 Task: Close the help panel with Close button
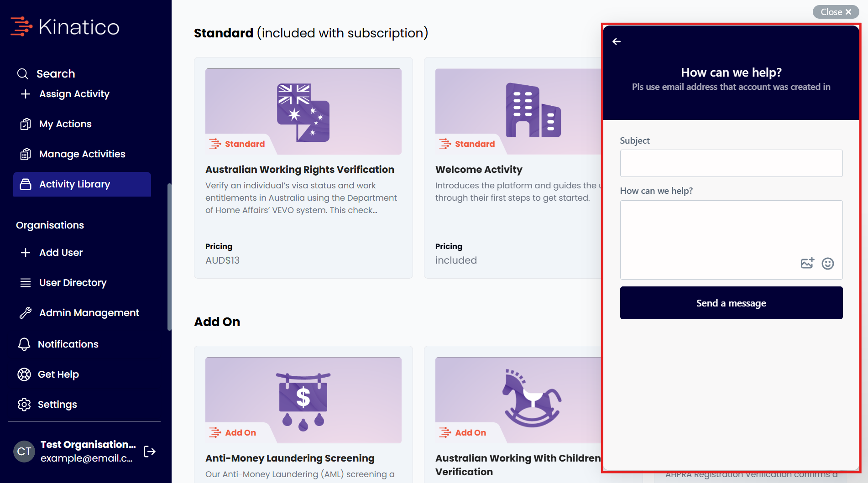coord(836,12)
